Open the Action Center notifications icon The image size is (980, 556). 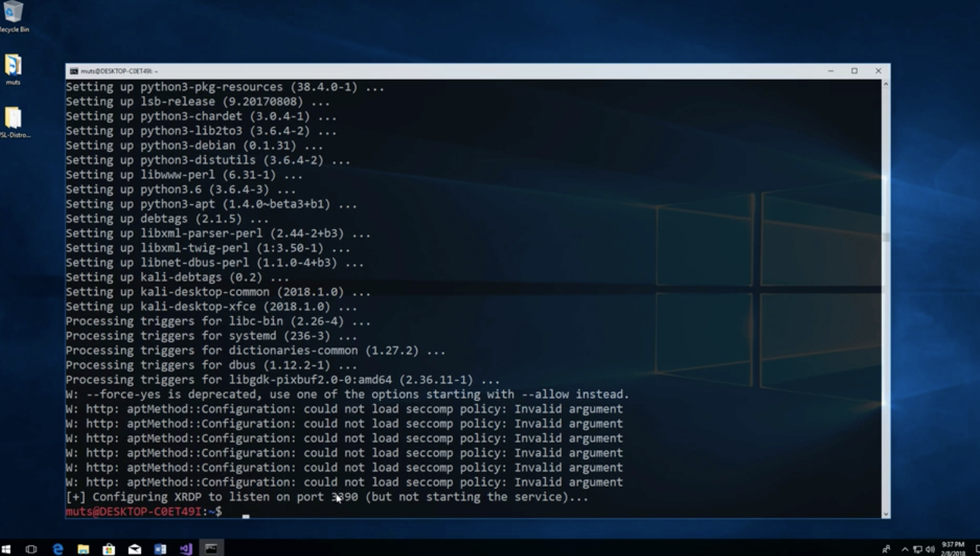pyautogui.click(x=977, y=549)
